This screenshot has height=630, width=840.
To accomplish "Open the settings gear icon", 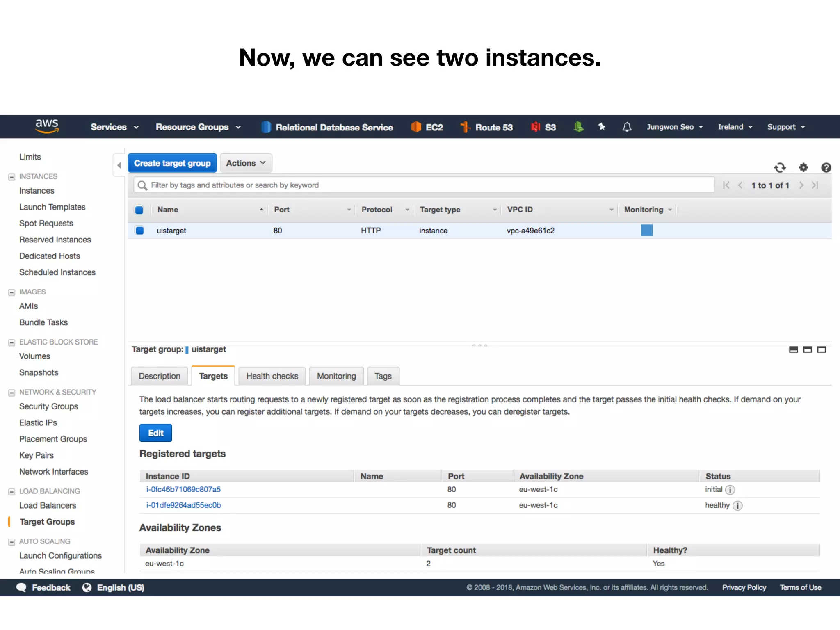I will 803,167.
